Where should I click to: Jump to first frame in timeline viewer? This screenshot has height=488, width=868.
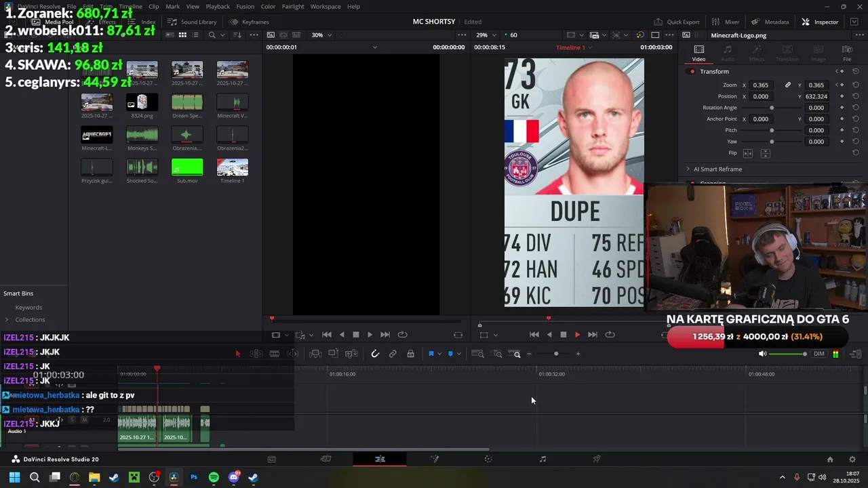(534, 335)
